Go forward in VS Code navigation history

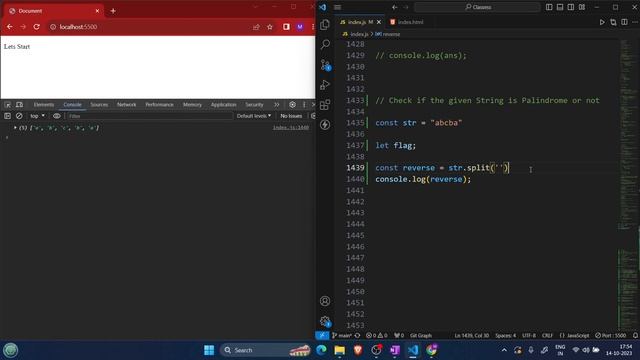click(x=406, y=7)
